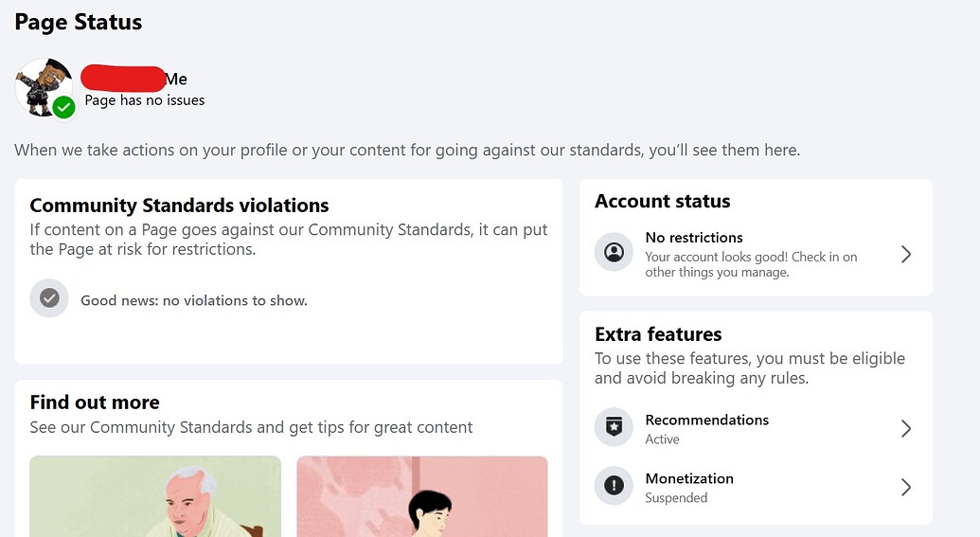Click the account person icon under Account status

coord(614,252)
